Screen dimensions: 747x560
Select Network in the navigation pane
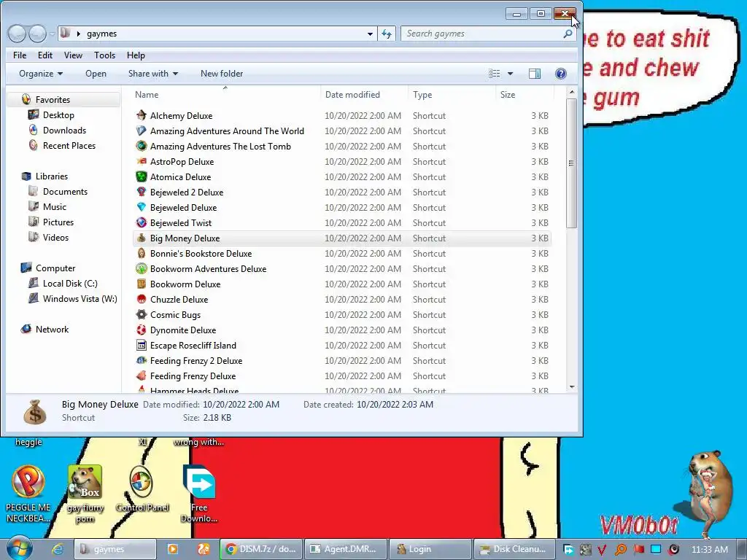pos(52,329)
